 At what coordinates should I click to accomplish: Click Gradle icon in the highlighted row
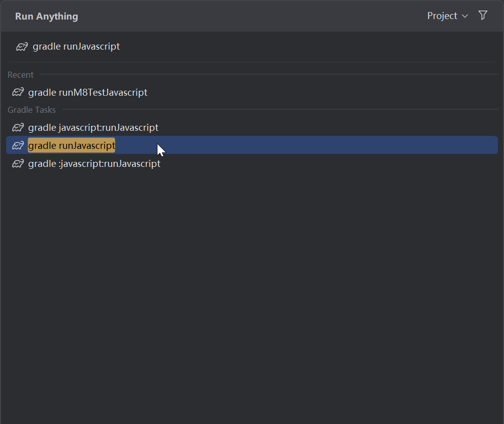click(x=18, y=145)
